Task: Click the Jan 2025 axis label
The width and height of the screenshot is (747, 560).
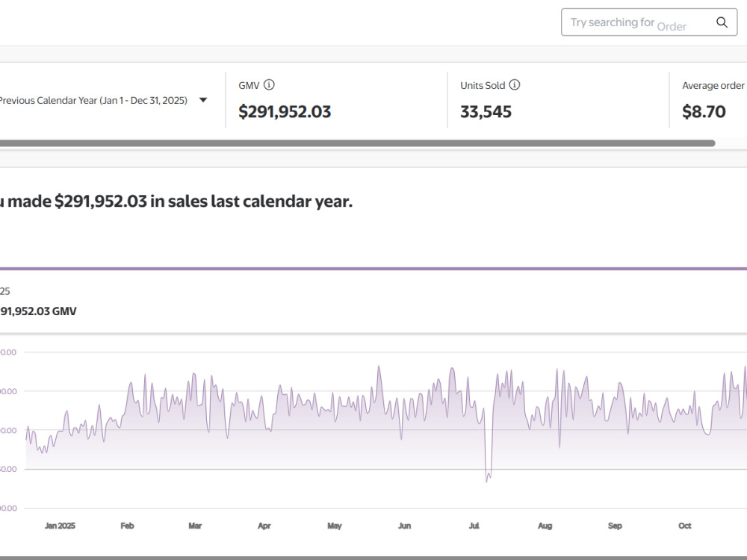Action: coord(60,526)
